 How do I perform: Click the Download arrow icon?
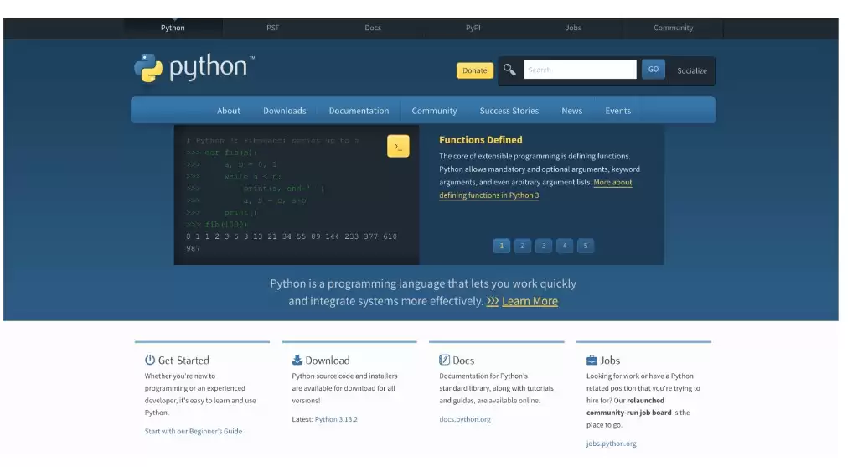point(297,360)
